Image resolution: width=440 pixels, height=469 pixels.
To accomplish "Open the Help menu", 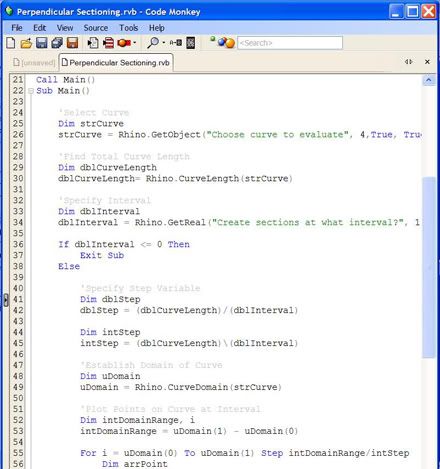I will coord(157,28).
